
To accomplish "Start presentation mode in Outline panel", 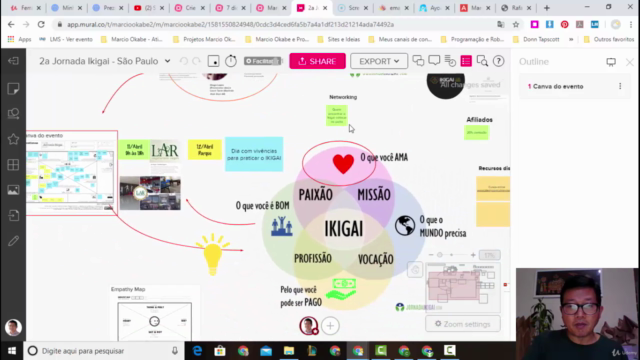I will point(611,62).
